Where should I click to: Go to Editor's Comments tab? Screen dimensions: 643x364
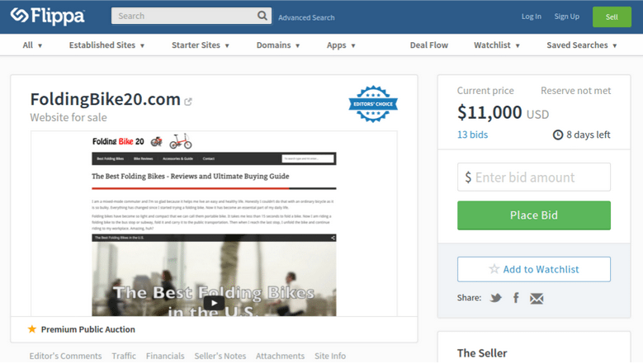(65, 356)
